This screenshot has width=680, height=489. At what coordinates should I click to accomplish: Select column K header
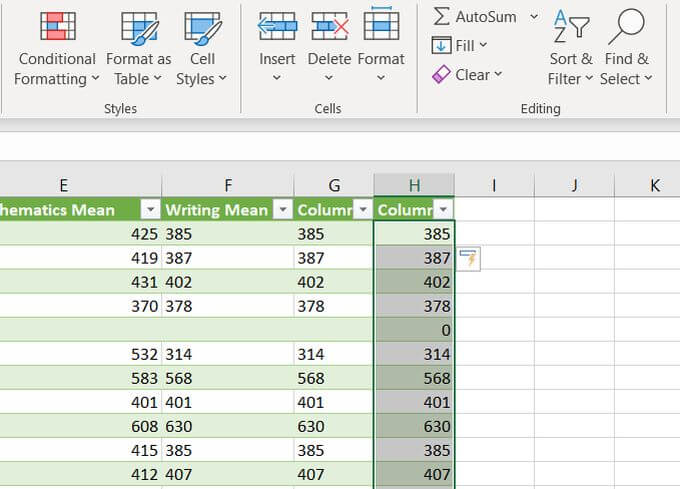(x=654, y=185)
